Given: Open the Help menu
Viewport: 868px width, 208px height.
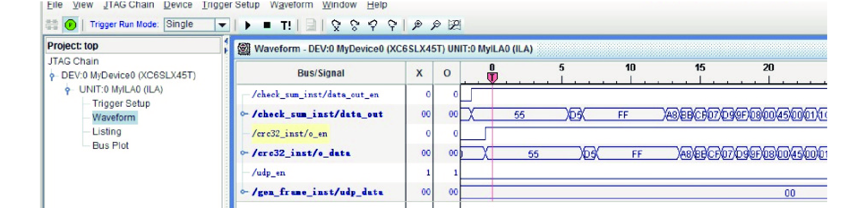Looking at the screenshot, I should 377,5.
